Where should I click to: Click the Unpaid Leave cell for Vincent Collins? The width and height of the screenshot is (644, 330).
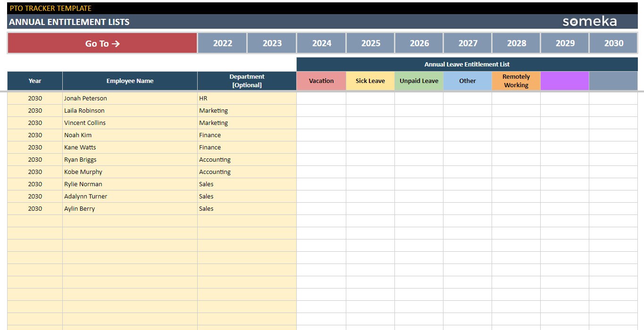tap(419, 123)
